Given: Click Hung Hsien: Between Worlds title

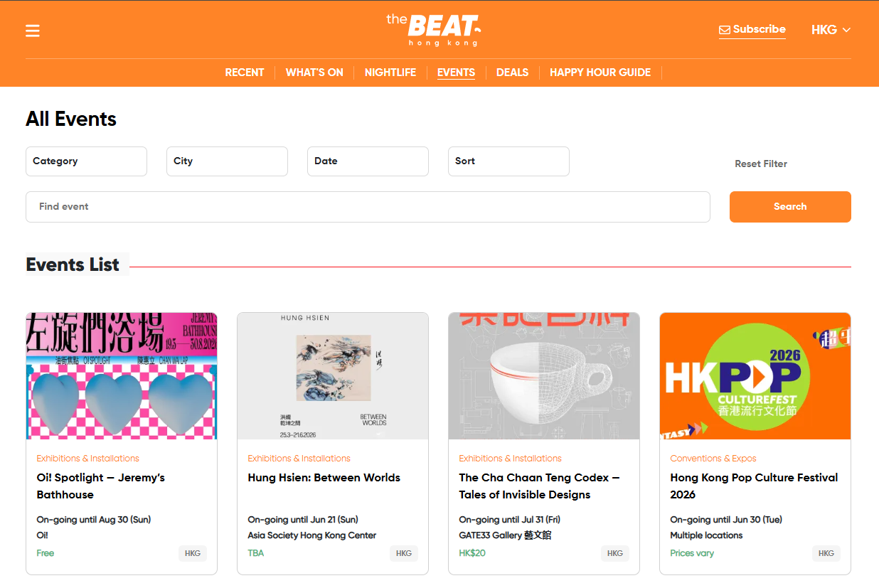Looking at the screenshot, I should [x=324, y=478].
